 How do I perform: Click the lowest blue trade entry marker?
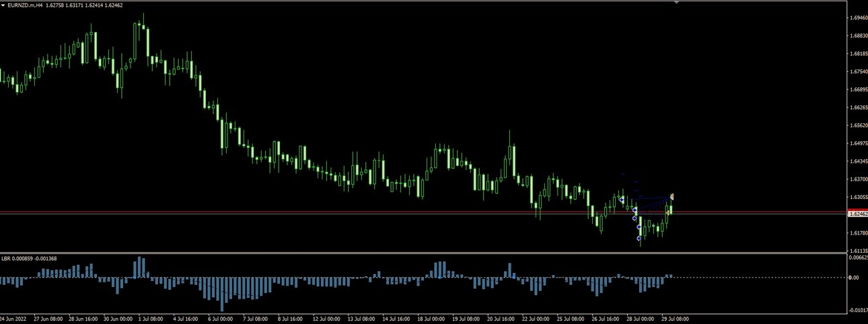pos(639,238)
